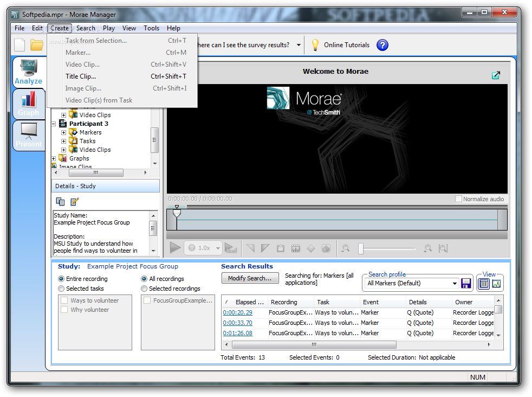532x397 pixels.
Task: Open the 0:01:26.08 elapsed time link
Action: 237,333
